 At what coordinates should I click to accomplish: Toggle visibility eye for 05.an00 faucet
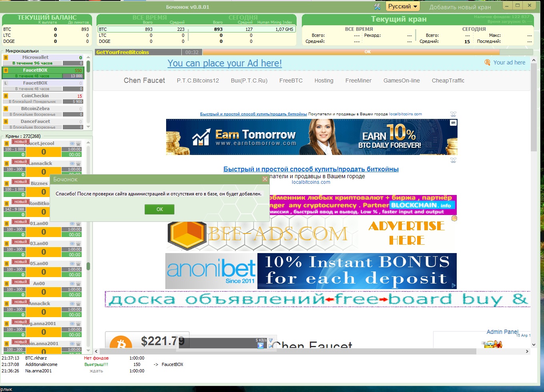click(72, 263)
